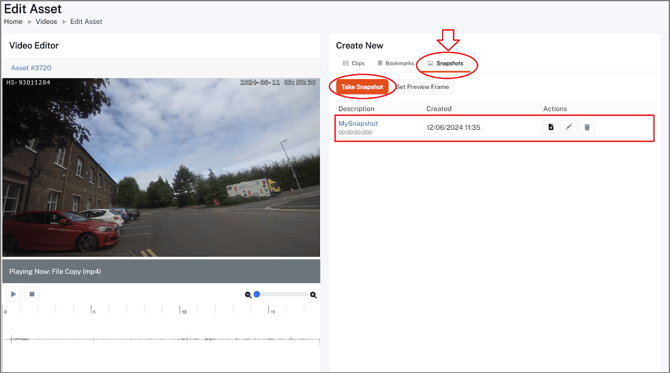
Task: Switch to the Clips tab
Action: [353, 63]
